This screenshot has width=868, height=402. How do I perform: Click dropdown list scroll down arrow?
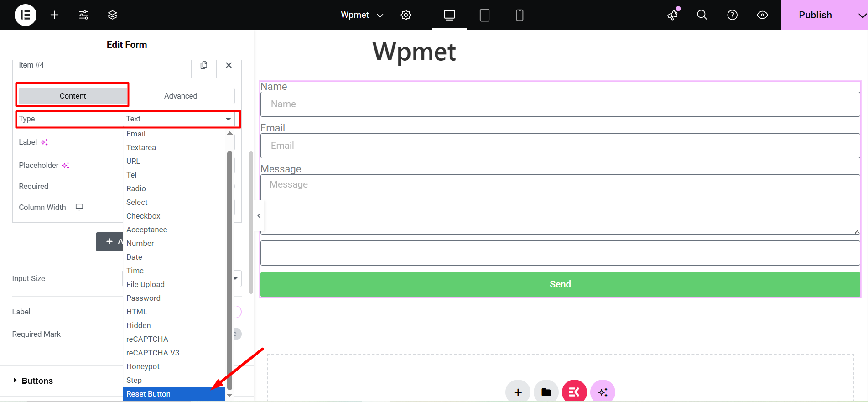tap(230, 395)
